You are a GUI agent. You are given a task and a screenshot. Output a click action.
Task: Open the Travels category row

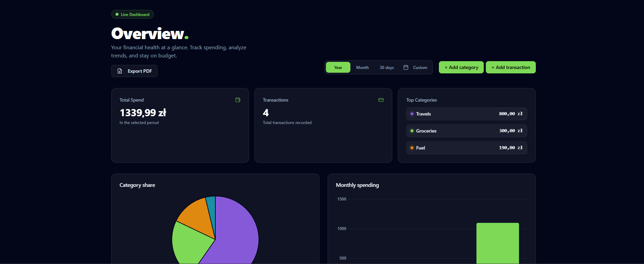pyautogui.click(x=466, y=114)
